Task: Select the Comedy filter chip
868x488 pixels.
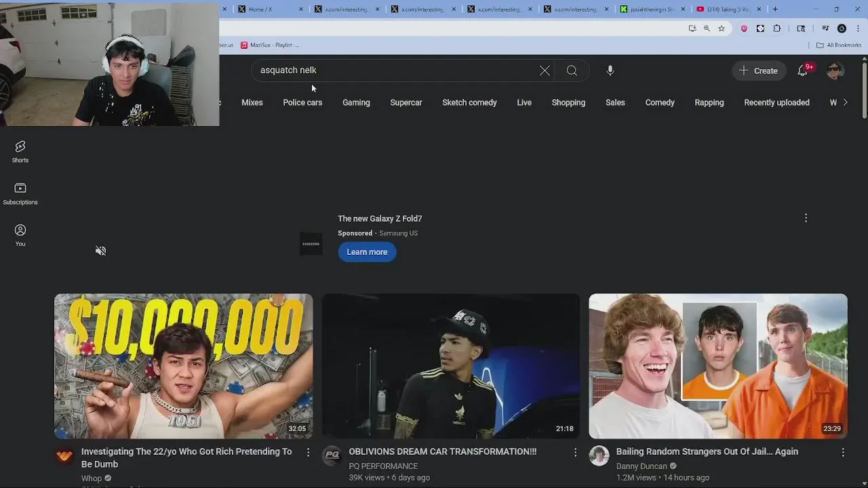Action: coord(660,102)
